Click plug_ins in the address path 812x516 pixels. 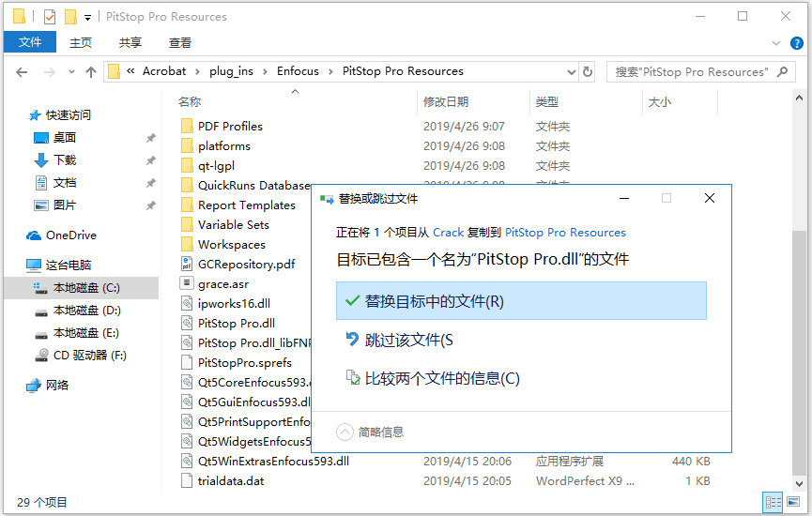click(231, 71)
